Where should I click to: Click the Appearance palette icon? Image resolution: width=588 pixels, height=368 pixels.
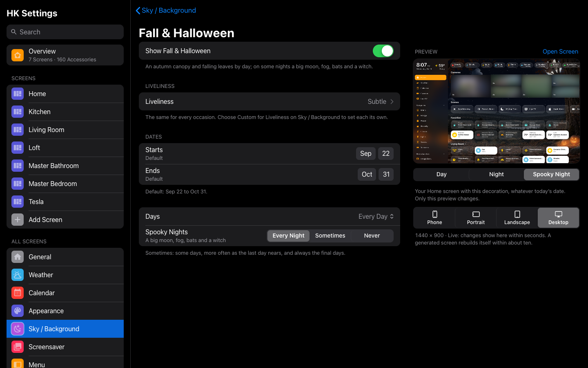click(18, 311)
